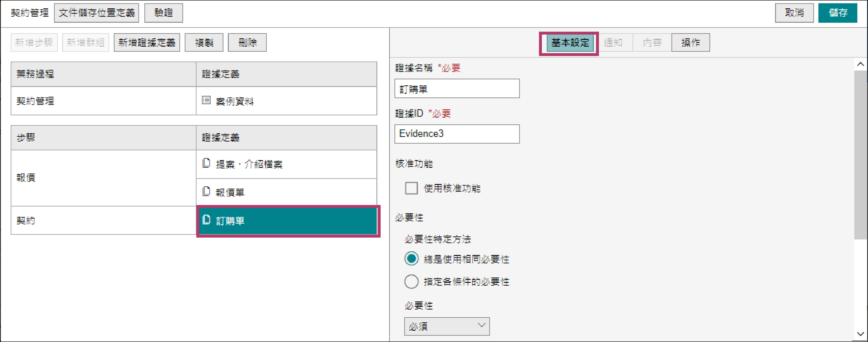This screenshot has width=868, height=342.
Task: Click the document icon beside 提案・介紹檔案
Action: [206, 163]
